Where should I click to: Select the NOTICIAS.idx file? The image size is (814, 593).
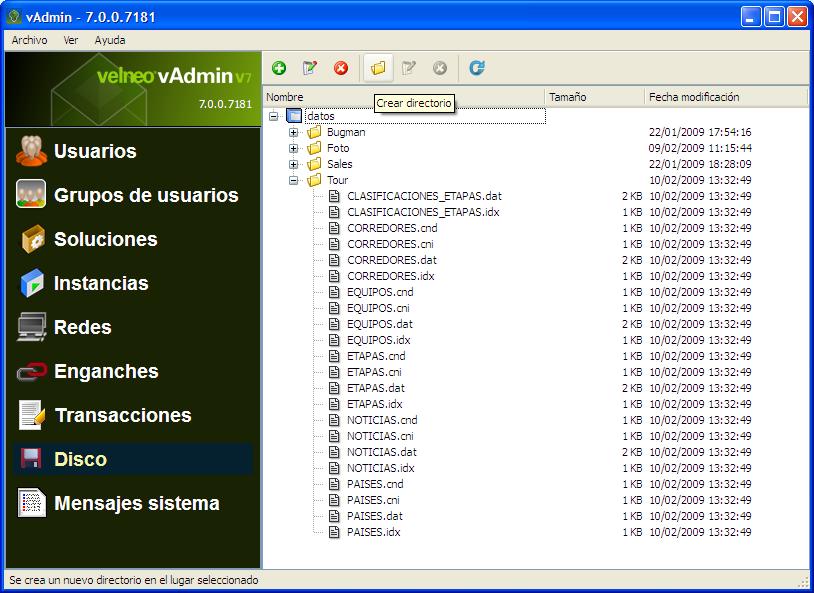(x=380, y=468)
